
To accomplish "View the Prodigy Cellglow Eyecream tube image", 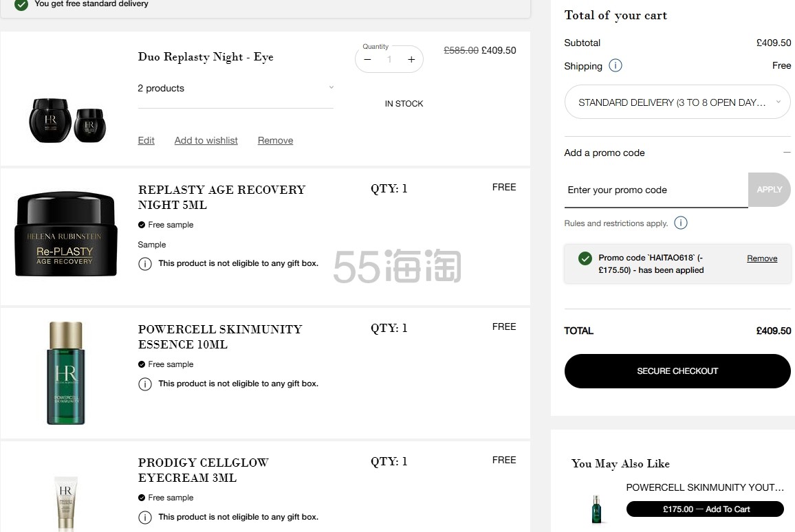I will tap(66, 503).
